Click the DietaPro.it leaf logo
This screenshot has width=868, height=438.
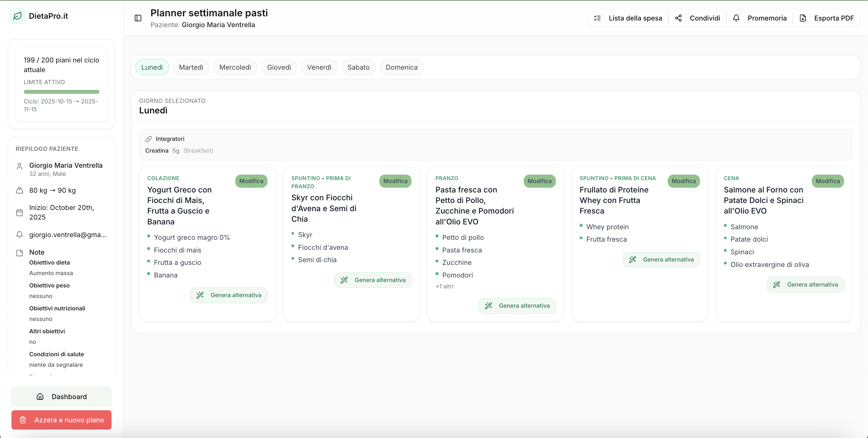point(17,16)
